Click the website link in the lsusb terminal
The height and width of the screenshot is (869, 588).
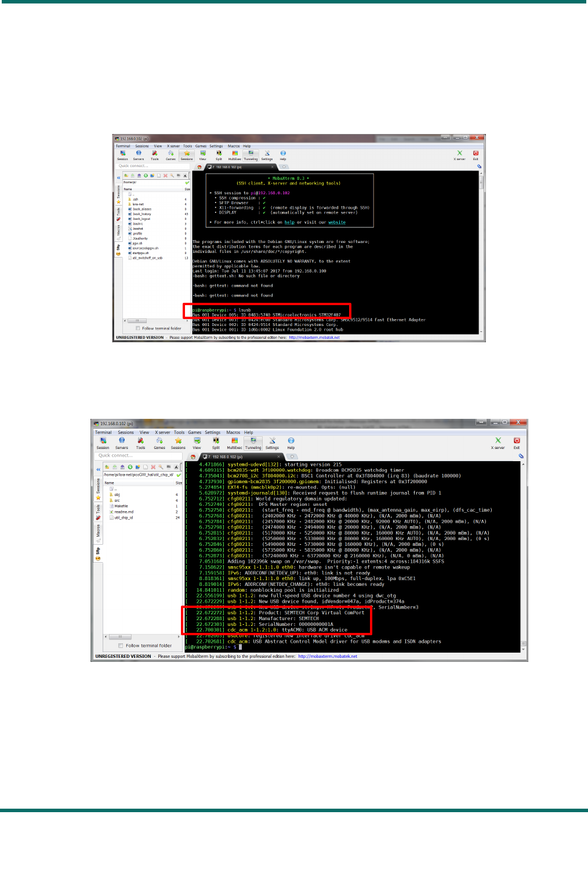pos(337,222)
